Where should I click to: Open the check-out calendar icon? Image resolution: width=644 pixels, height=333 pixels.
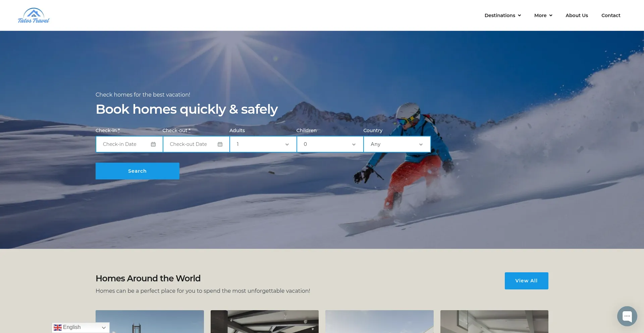tap(220, 144)
